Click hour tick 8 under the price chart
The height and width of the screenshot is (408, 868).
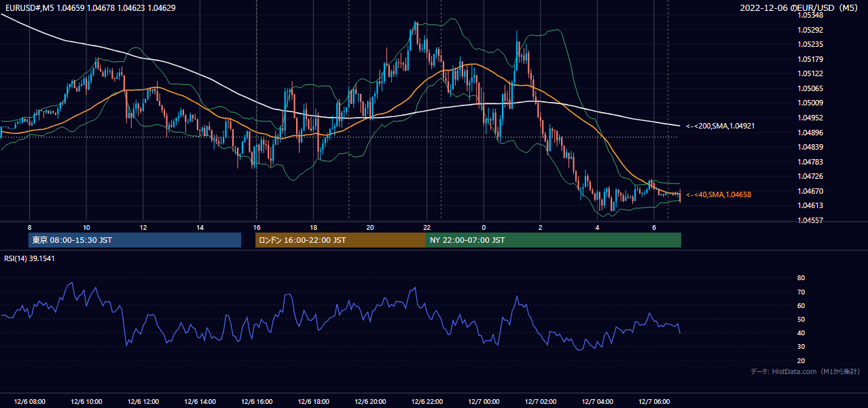(x=29, y=227)
